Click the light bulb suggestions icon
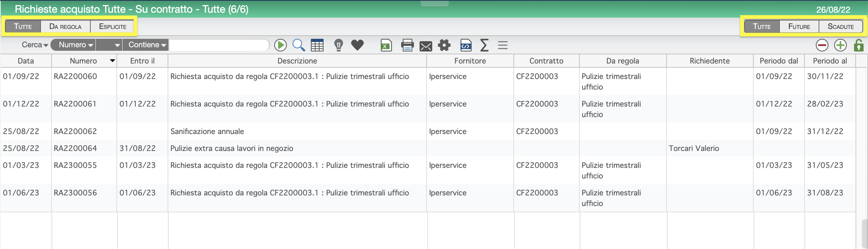 (338, 45)
